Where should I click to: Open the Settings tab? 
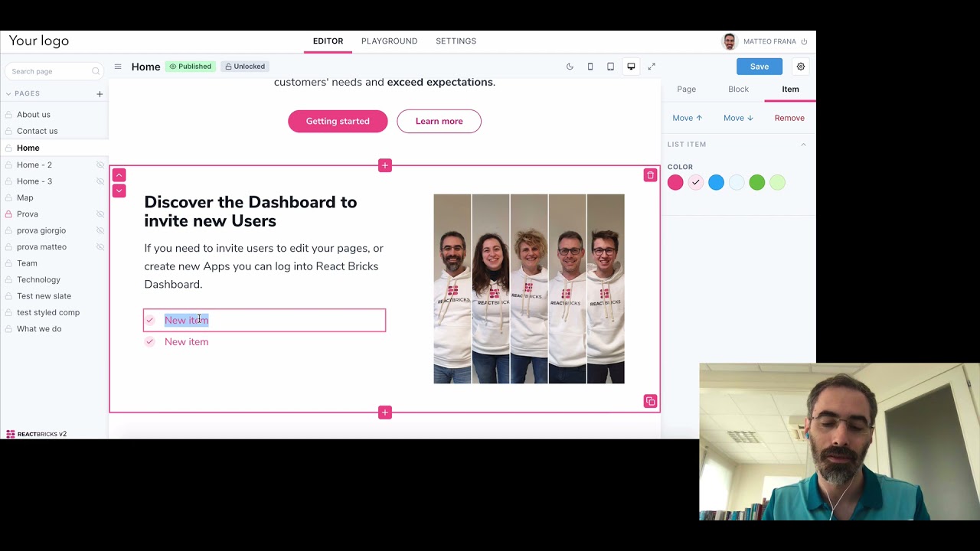pyautogui.click(x=456, y=41)
